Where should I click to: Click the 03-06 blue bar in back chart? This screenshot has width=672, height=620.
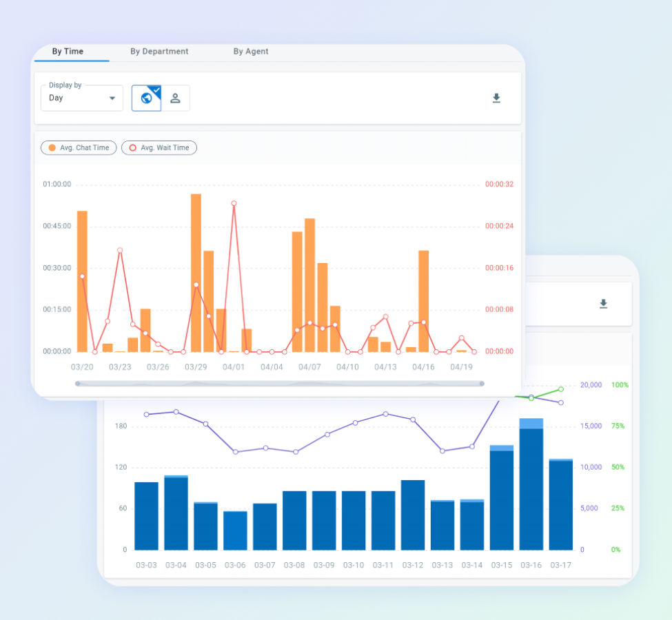coord(235,530)
